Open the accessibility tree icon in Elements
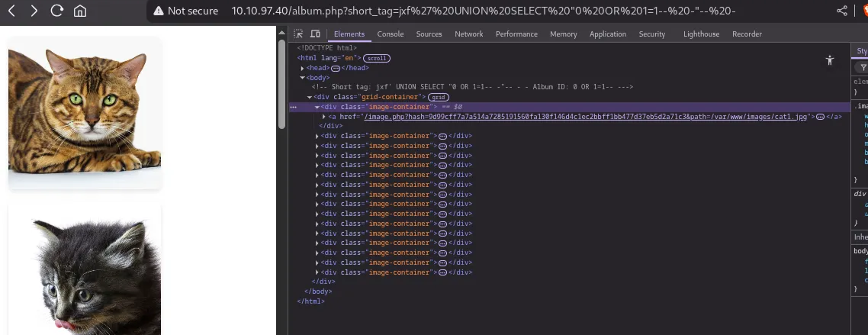Screen dimensions: 868x335 tap(830, 60)
